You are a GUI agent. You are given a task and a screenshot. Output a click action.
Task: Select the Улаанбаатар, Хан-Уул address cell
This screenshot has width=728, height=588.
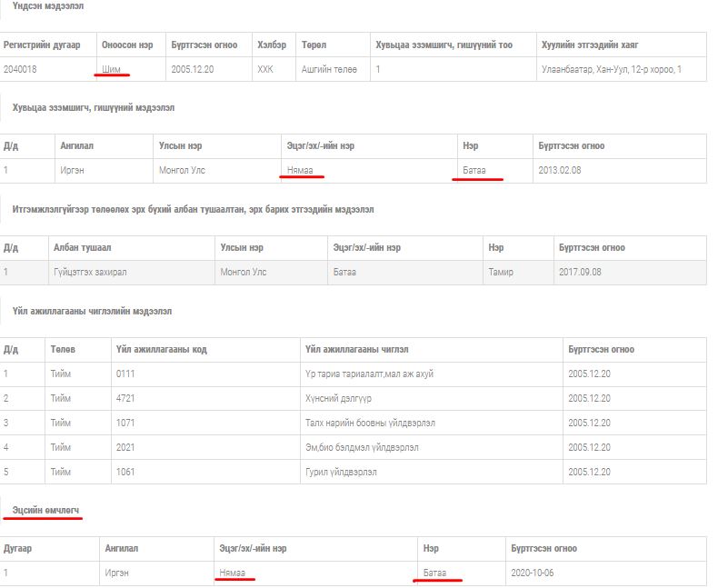pyautogui.click(x=611, y=69)
